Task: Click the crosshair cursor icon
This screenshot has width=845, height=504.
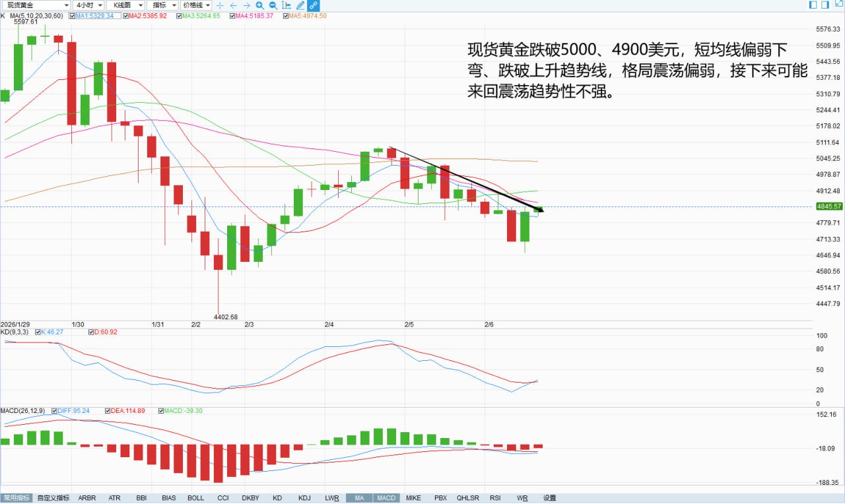Action: point(220,5)
